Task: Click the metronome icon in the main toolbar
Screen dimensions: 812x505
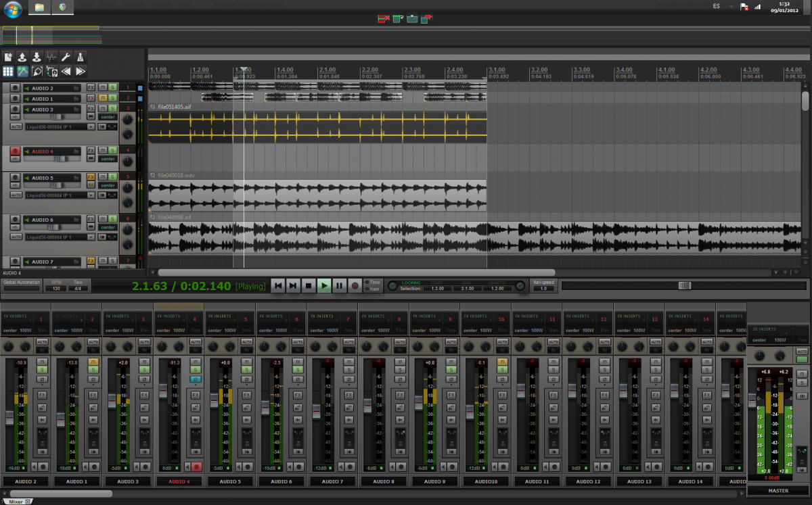Action: (x=81, y=57)
